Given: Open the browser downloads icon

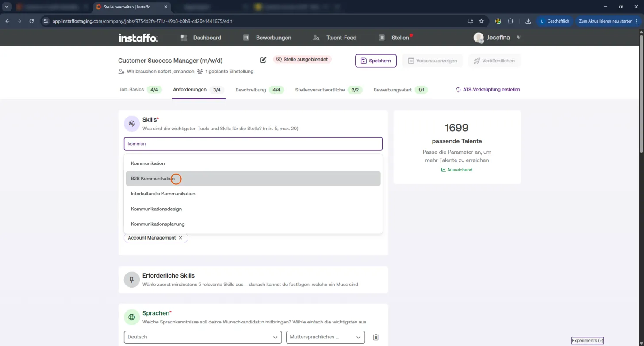Looking at the screenshot, I should tap(528, 21).
